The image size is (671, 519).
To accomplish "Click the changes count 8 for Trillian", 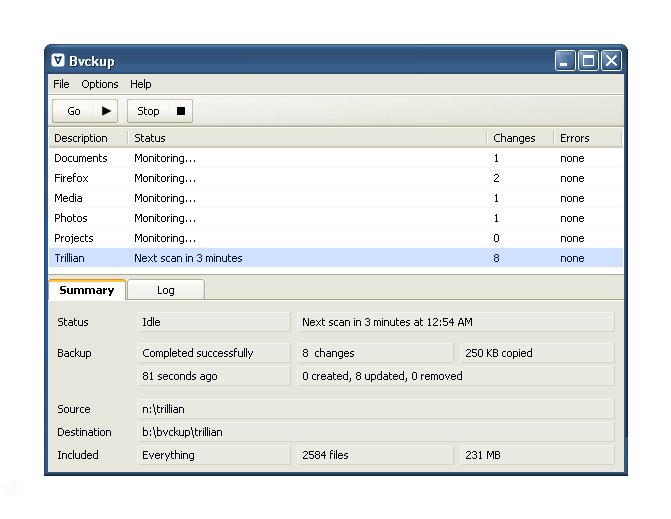I will tap(496, 258).
